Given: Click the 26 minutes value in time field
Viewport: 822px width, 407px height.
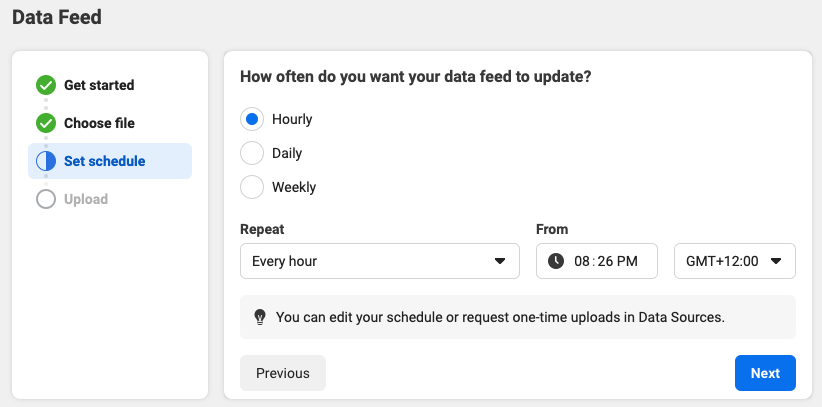Looking at the screenshot, I should [x=605, y=261].
